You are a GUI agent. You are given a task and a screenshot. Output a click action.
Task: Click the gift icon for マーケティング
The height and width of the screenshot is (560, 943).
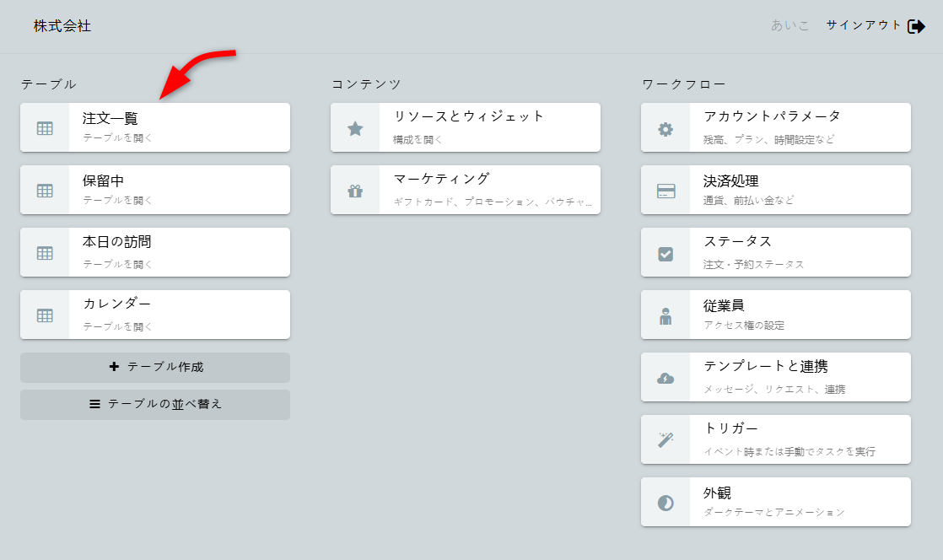355,191
